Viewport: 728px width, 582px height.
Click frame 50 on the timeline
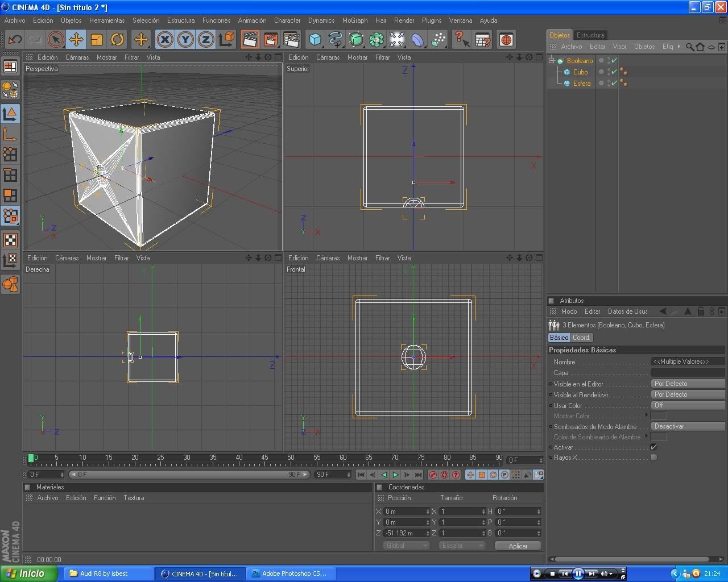[x=291, y=458]
